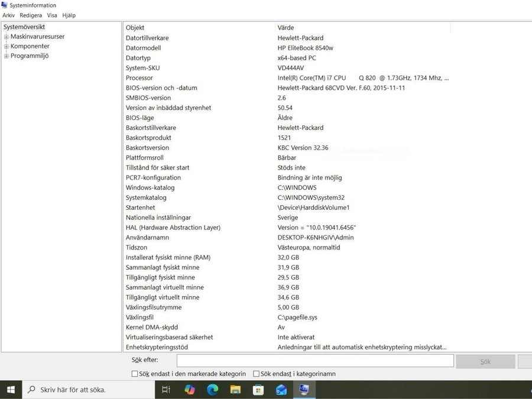Viewport: 532px width, 399px height.
Task: Open Task View from the taskbar
Action: 166,390
